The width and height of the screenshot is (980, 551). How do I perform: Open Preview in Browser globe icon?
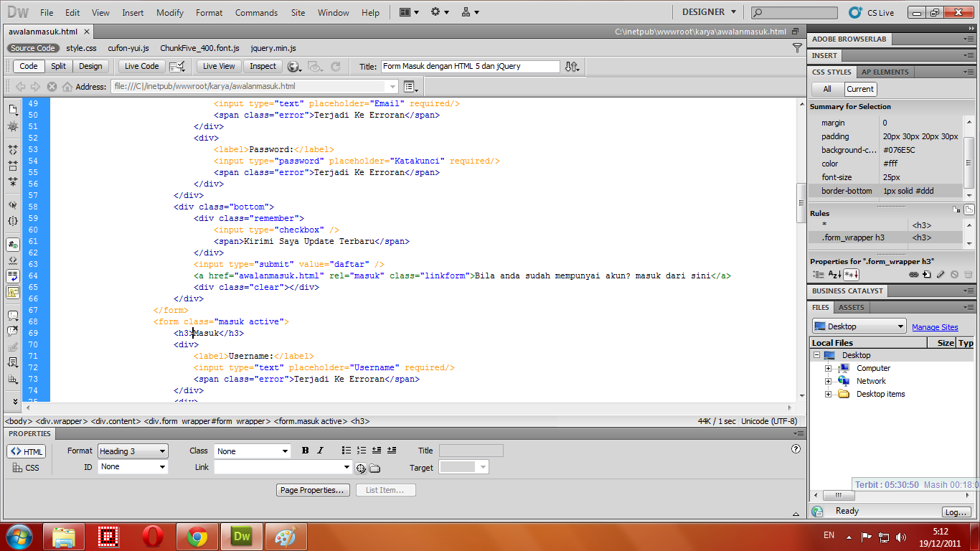click(x=294, y=66)
